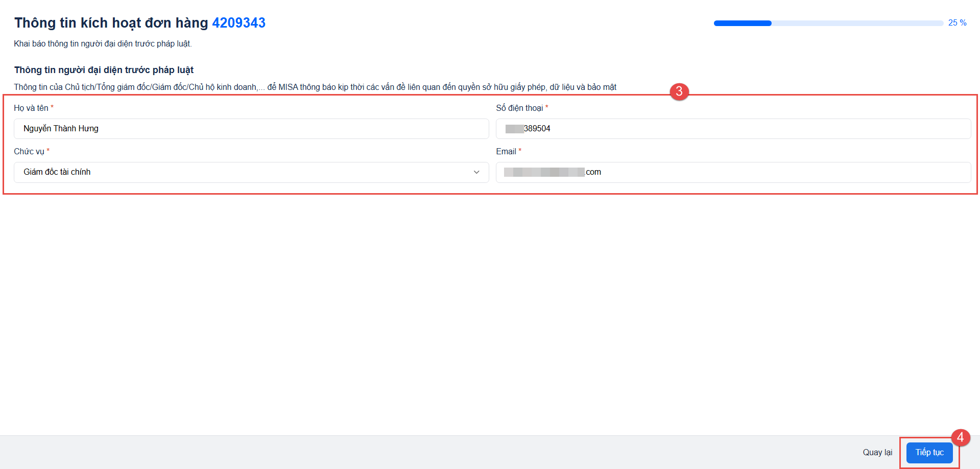Click the Chức vụ label
Viewport: 980px width, 469px height.
pos(29,151)
